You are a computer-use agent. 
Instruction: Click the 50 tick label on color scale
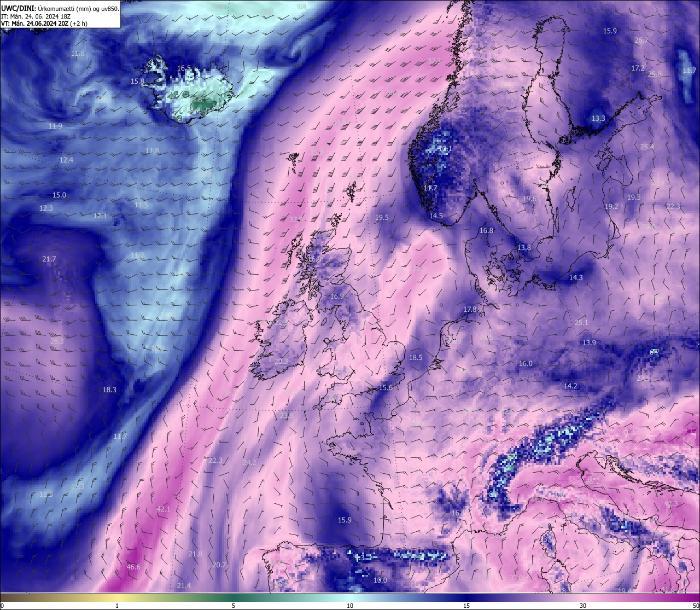coord(696,605)
